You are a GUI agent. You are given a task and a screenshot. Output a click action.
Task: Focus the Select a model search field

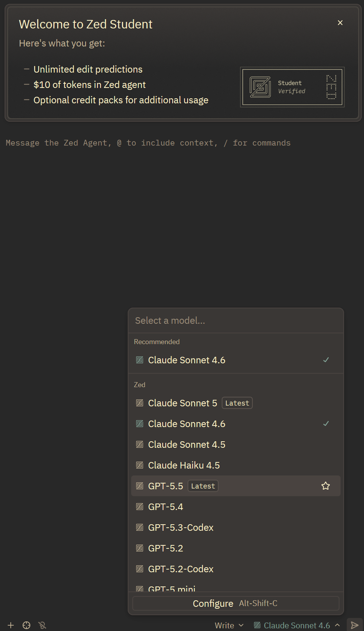[236, 321]
